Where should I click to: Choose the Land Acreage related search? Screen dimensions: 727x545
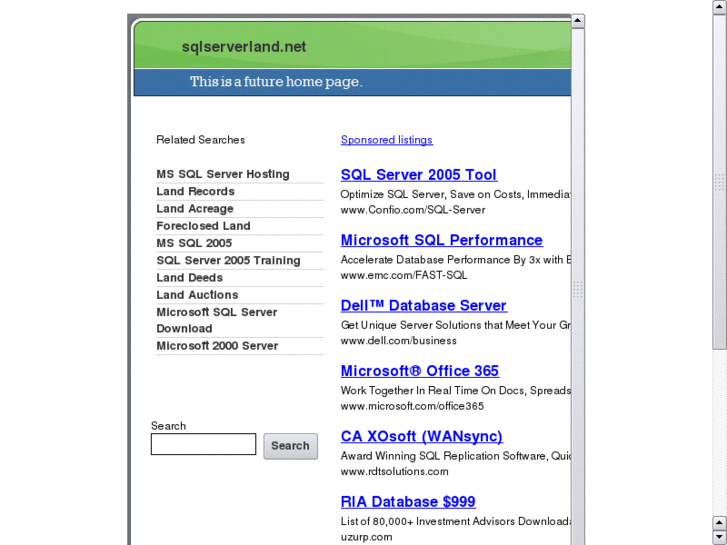195,209
